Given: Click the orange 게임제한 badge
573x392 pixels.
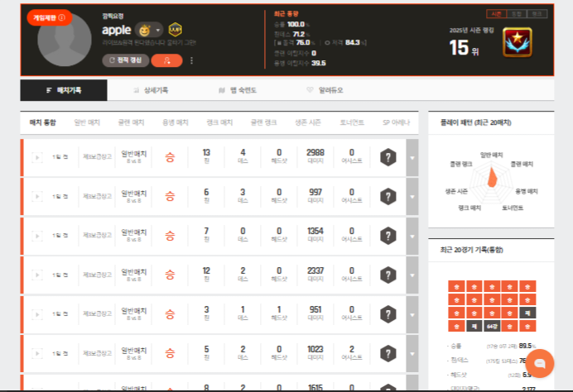Looking at the screenshot, I should pos(49,17).
